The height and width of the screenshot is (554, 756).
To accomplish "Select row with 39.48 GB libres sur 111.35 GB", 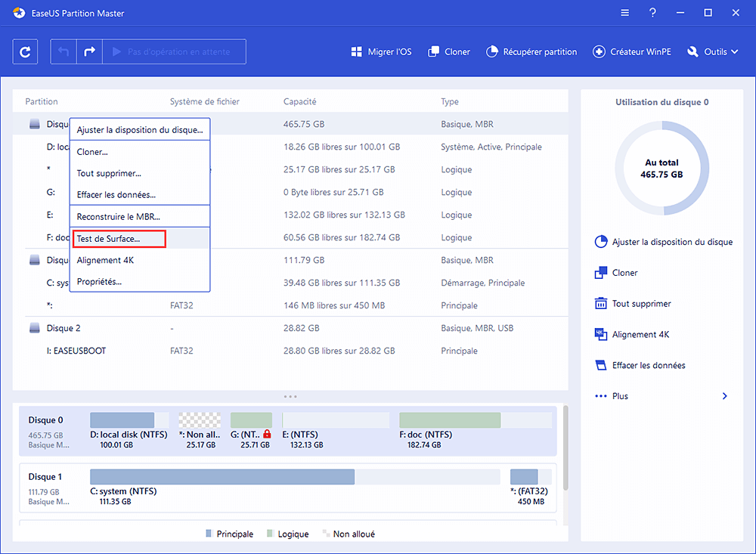I will [290, 283].
